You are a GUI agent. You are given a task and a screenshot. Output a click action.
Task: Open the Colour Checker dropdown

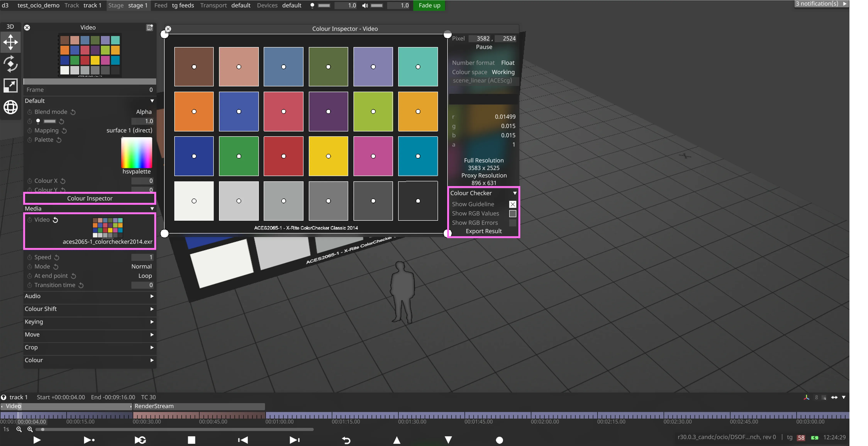[x=515, y=193]
